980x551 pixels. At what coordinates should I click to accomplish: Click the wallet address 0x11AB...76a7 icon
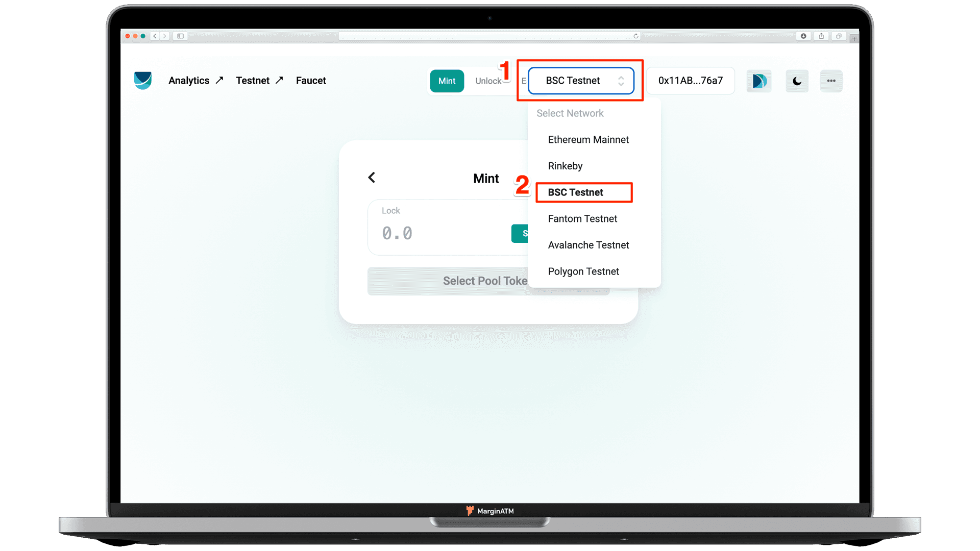[x=691, y=81]
